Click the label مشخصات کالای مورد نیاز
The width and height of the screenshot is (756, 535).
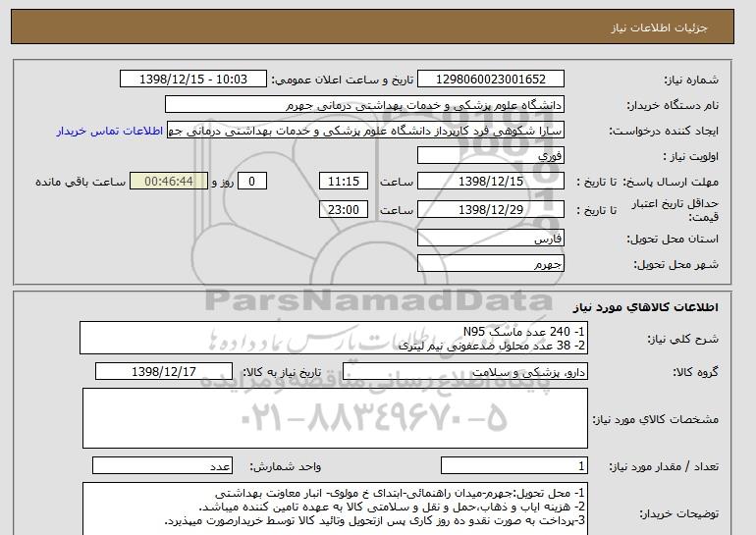[656, 419]
